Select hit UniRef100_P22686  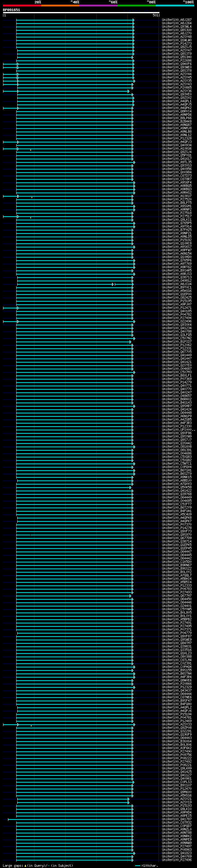coord(177,60)
